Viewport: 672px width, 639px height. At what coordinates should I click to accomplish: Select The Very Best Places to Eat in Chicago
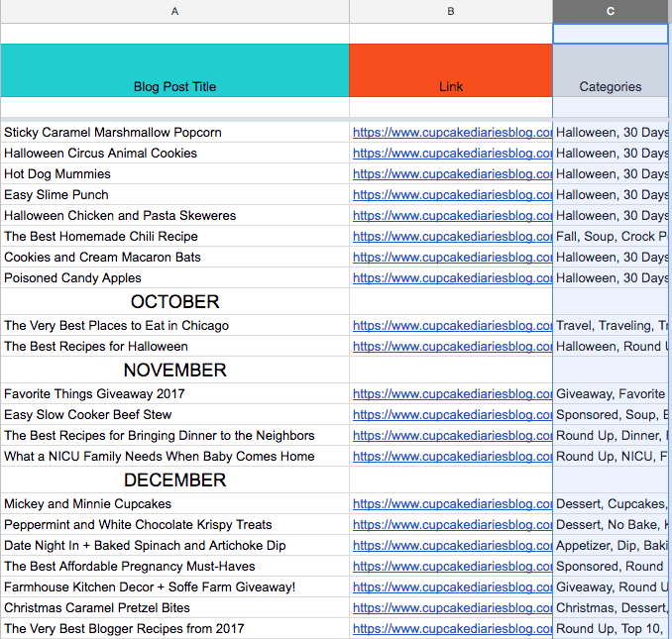(x=174, y=326)
